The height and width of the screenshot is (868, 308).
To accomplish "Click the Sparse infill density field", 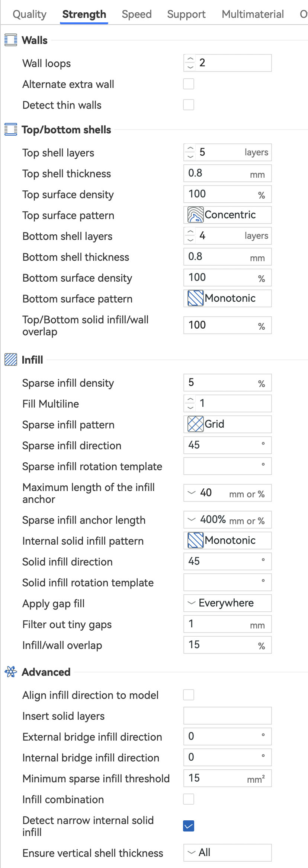I will point(222,383).
